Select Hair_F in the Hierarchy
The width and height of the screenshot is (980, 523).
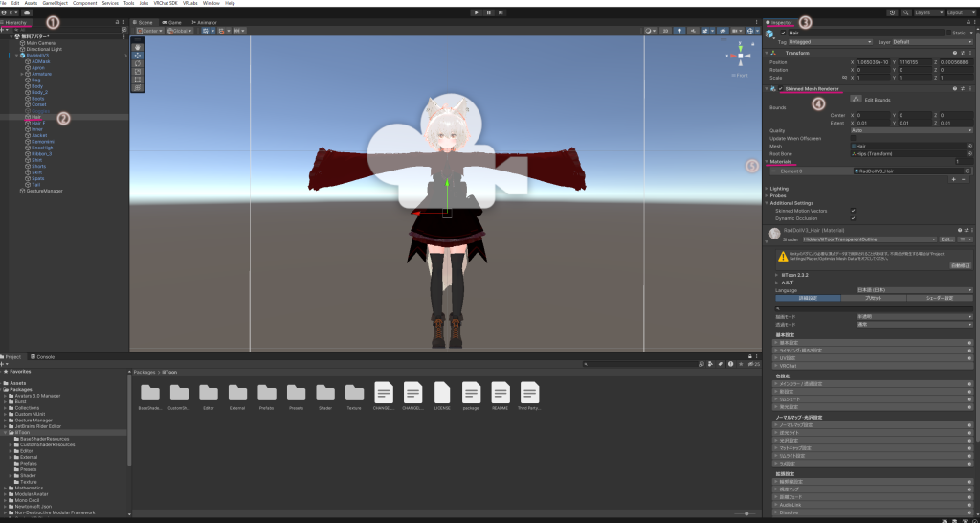tap(38, 123)
